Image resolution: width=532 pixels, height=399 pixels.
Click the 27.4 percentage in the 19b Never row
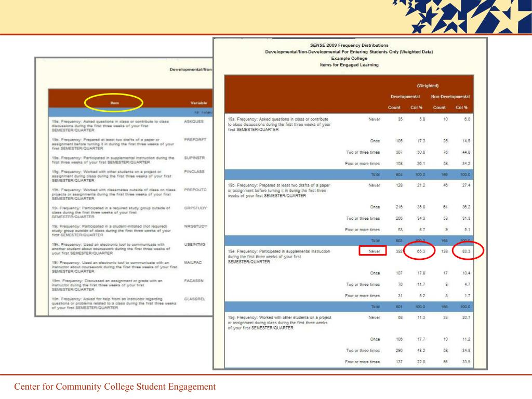click(466, 185)
